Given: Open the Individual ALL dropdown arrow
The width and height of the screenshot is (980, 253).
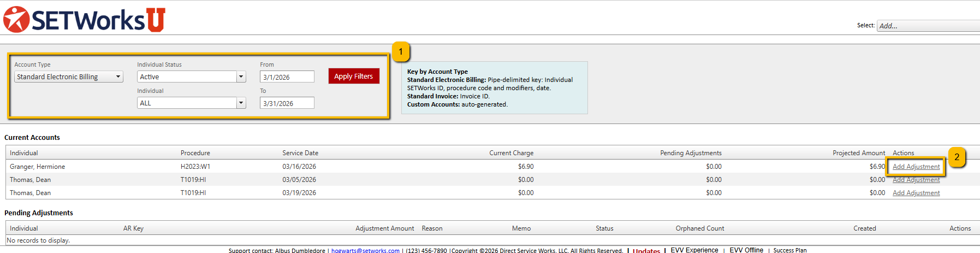Looking at the screenshot, I should pyautogui.click(x=241, y=103).
